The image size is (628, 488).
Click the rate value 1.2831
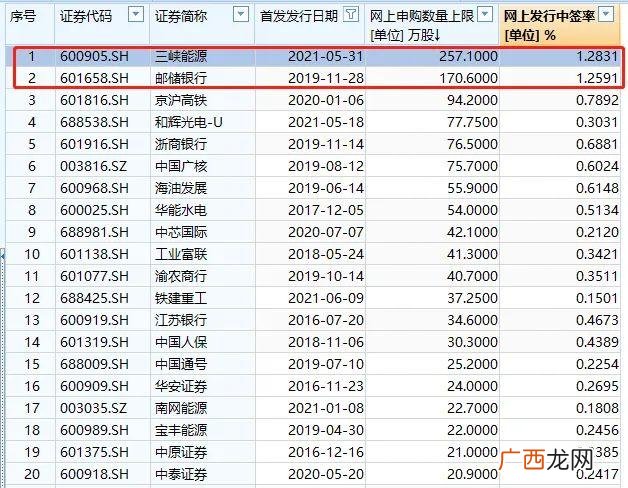[597, 56]
